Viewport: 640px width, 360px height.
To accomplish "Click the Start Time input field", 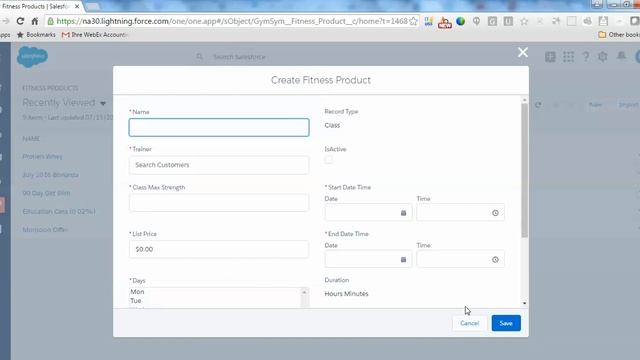I will (x=460, y=213).
